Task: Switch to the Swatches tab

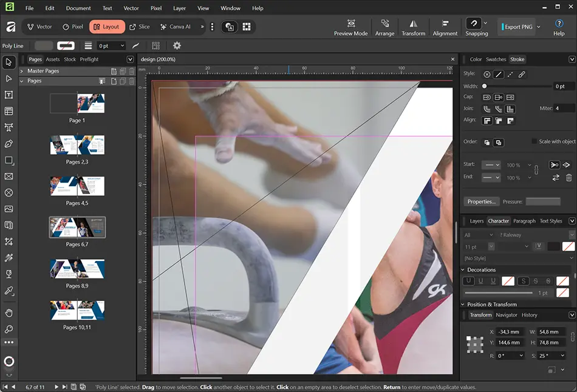Action: click(496, 59)
